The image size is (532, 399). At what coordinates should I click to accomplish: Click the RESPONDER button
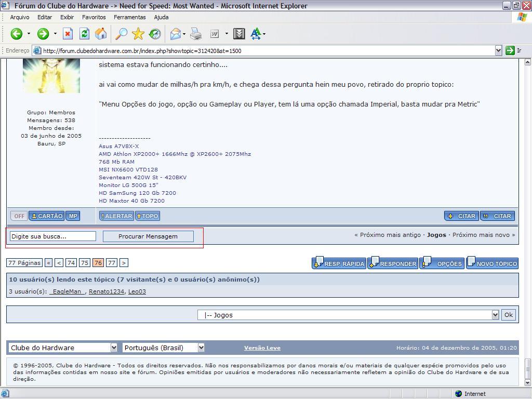[393, 263]
